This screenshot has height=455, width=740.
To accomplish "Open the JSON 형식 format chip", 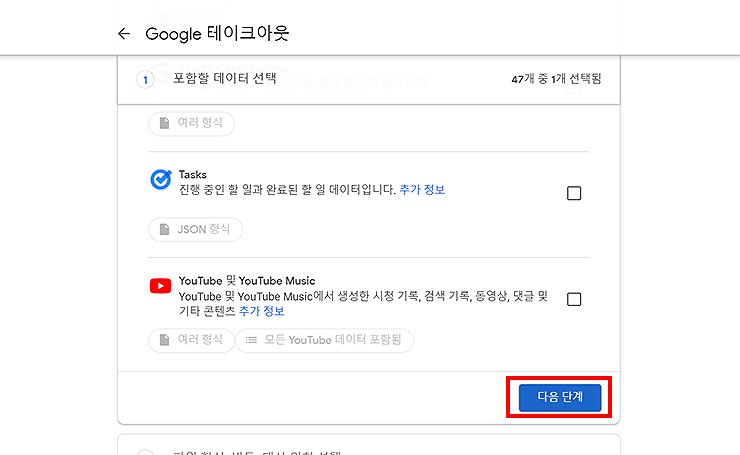I will pyautogui.click(x=195, y=229).
